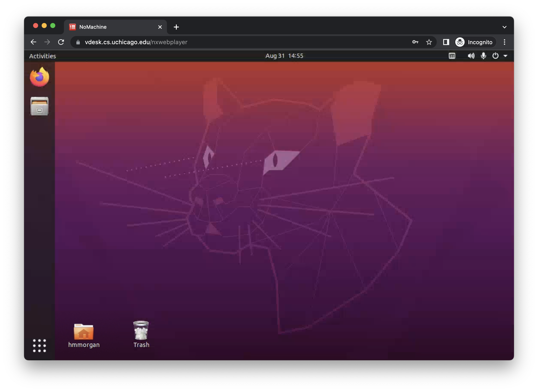The image size is (538, 392).
Task: Open Activities overview
Action: [42, 56]
